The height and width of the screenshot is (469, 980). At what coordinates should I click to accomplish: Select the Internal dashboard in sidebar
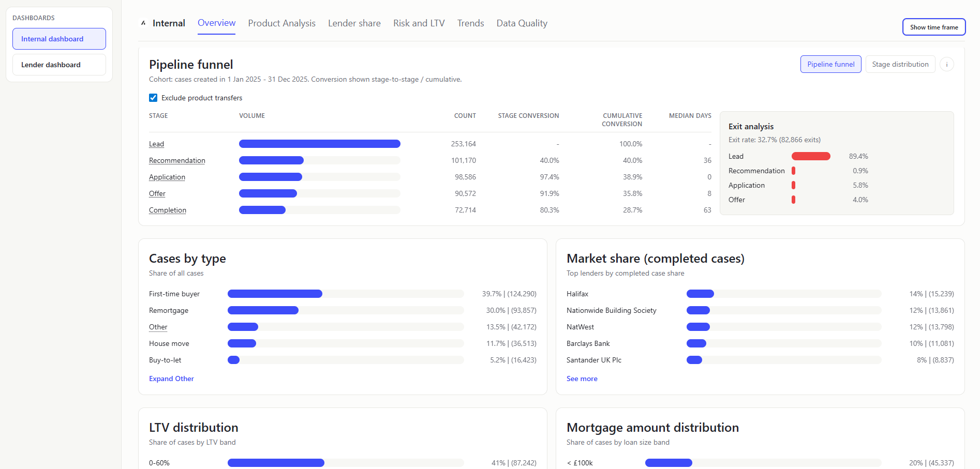click(58, 38)
